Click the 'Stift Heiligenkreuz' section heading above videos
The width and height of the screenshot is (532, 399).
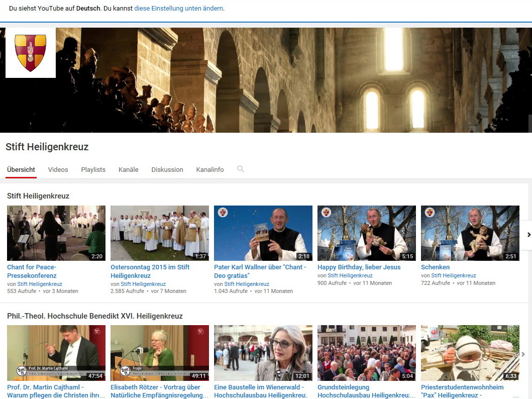point(38,196)
